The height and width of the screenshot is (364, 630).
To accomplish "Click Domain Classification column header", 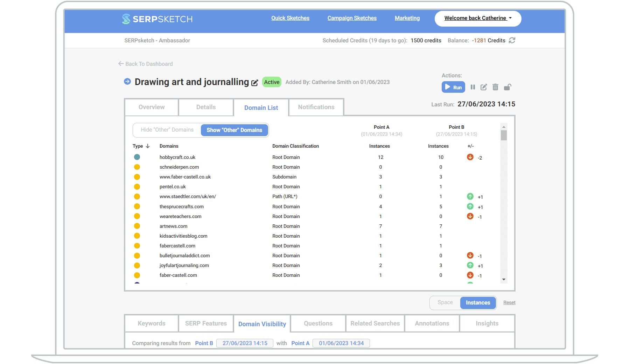I will click(296, 146).
